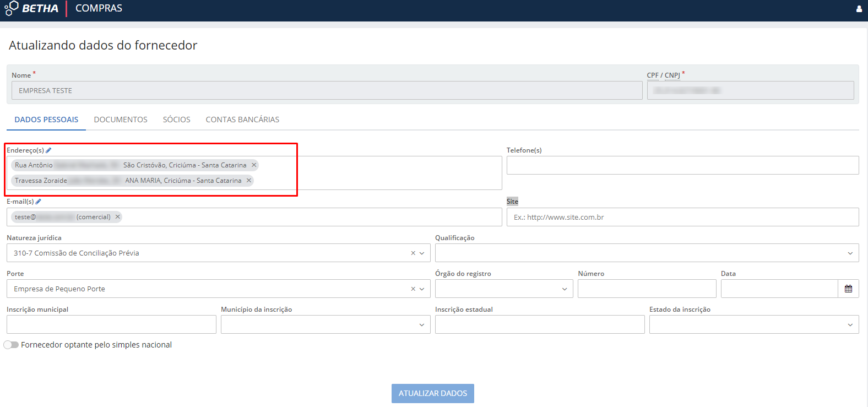
Task: Clear the Porte selection
Action: 413,289
